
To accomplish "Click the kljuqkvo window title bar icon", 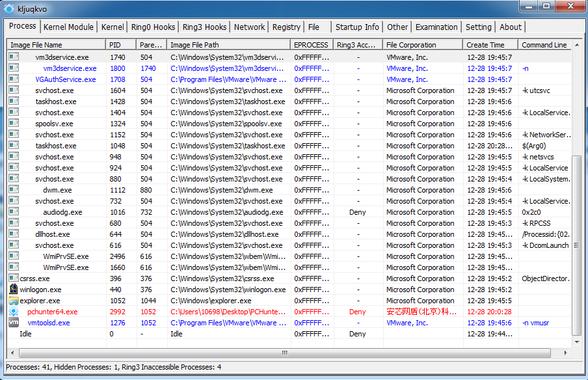I will [x=9, y=8].
